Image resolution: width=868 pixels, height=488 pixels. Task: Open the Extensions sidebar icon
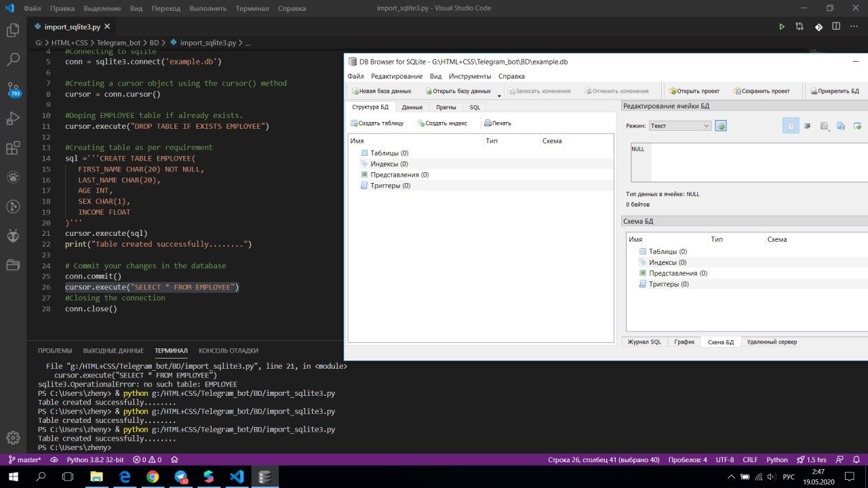(x=13, y=147)
